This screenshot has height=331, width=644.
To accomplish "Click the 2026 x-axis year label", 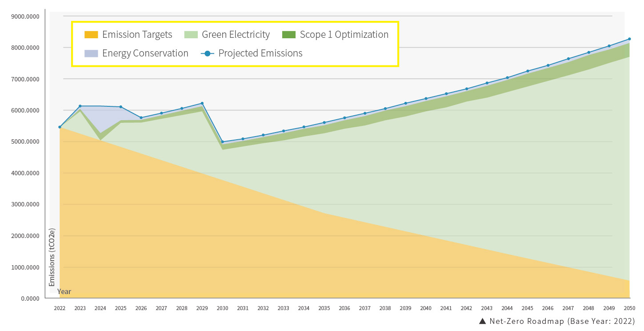I will point(141,308).
